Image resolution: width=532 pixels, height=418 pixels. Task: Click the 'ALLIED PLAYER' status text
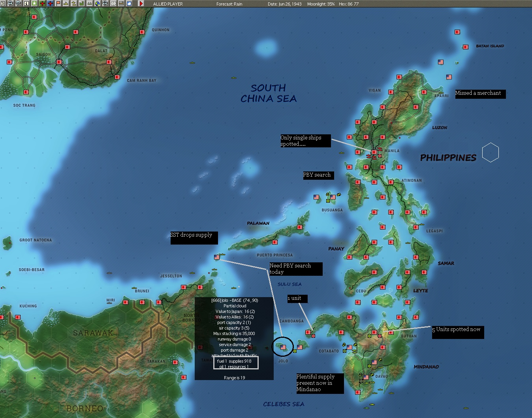click(x=168, y=4)
